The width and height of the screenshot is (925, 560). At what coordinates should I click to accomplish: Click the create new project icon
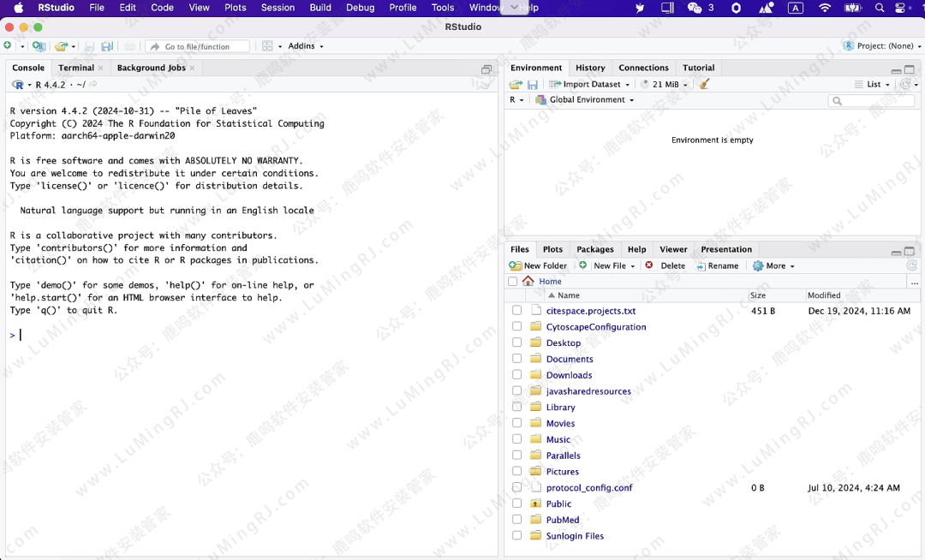[39, 46]
